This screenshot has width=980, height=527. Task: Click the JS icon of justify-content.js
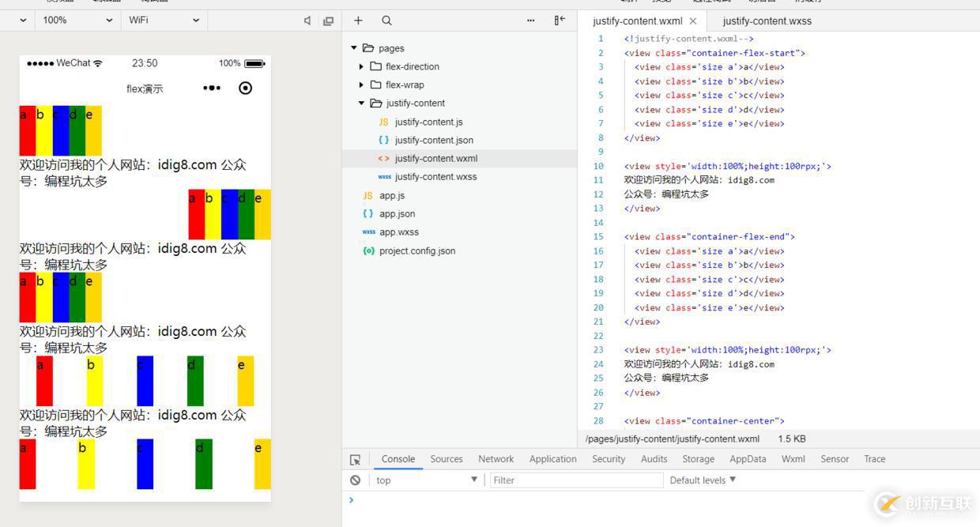[x=383, y=122]
